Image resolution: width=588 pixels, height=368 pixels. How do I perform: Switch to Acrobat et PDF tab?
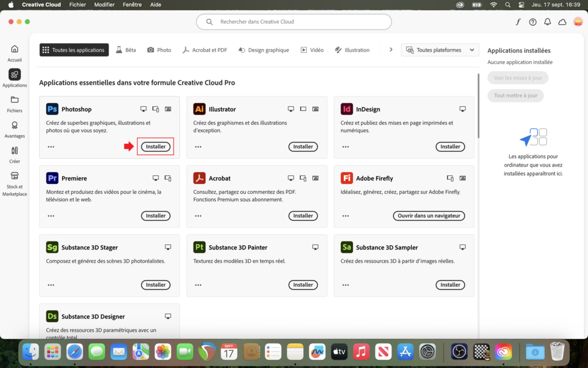click(205, 50)
